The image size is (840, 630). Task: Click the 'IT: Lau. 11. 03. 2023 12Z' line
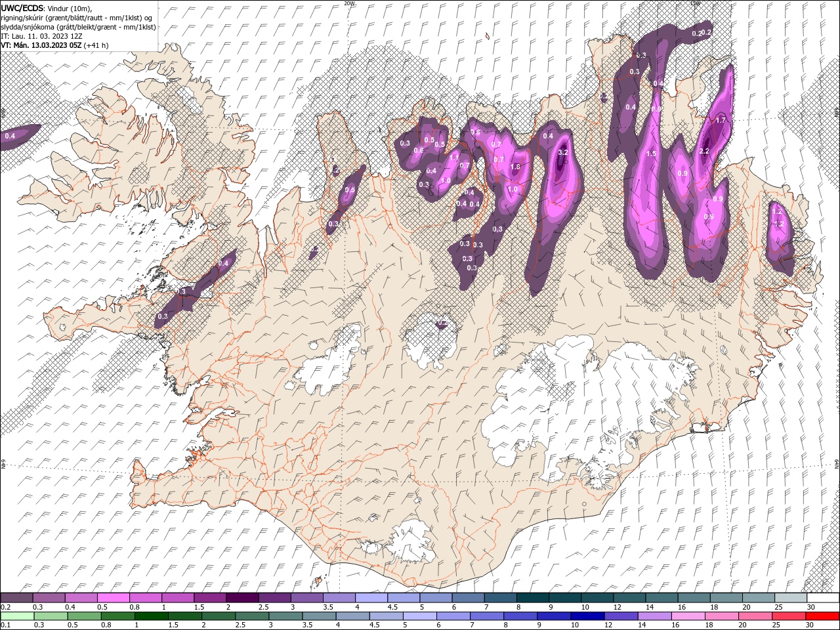40,36
